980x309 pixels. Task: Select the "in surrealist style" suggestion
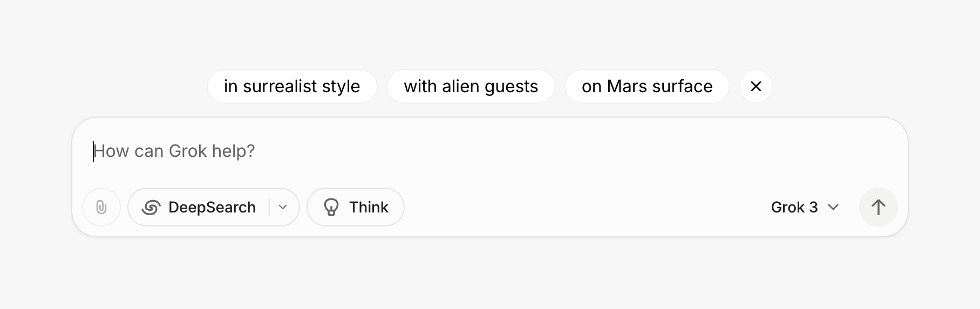[x=292, y=86]
